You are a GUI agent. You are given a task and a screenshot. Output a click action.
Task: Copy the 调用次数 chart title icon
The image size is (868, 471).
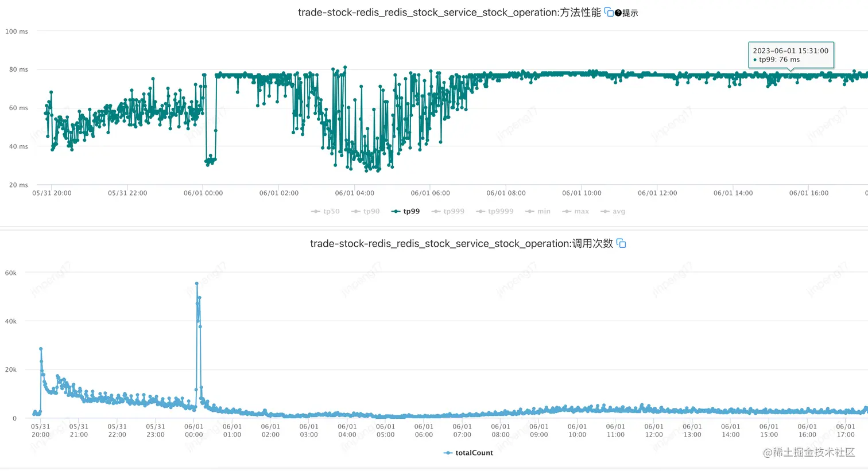point(621,243)
